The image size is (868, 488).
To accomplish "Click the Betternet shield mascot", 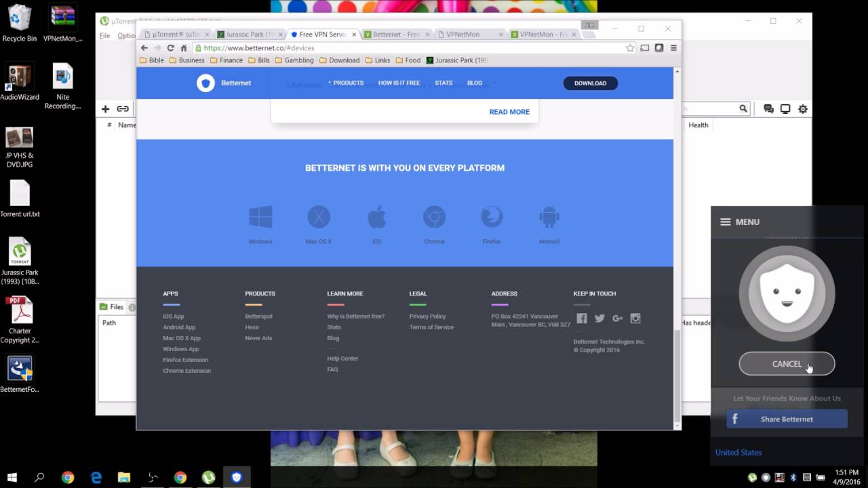I will pos(787,293).
